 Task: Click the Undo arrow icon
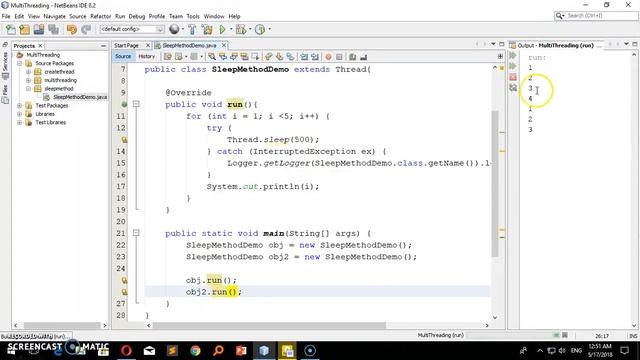72,29
